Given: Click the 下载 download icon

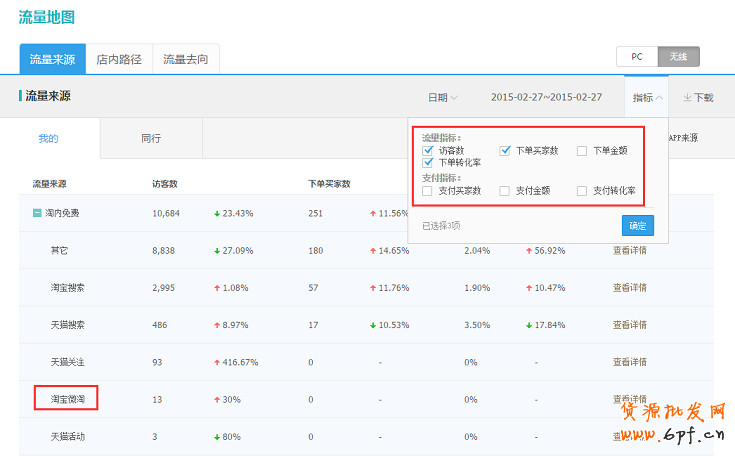Looking at the screenshot, I should [688, 98].
